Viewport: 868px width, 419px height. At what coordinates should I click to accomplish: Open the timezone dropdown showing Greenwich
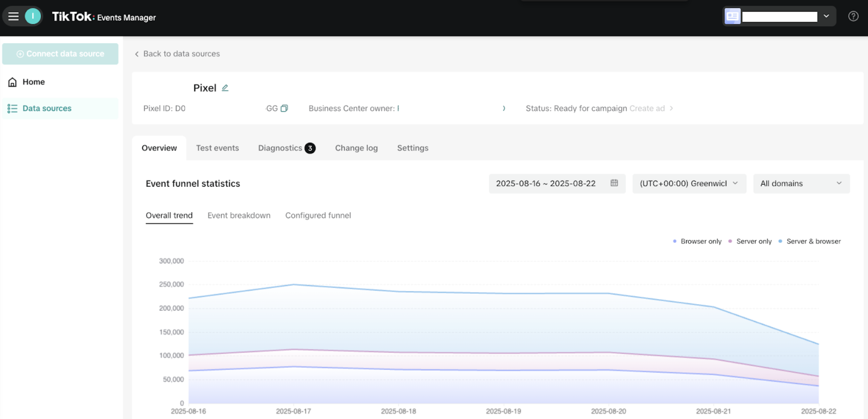point(689,183)
